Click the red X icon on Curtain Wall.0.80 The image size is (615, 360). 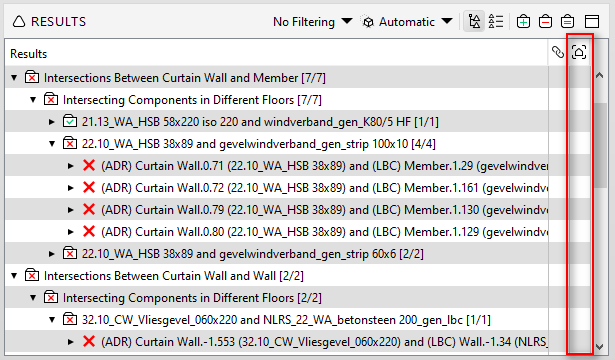click(x=89, y=231)
